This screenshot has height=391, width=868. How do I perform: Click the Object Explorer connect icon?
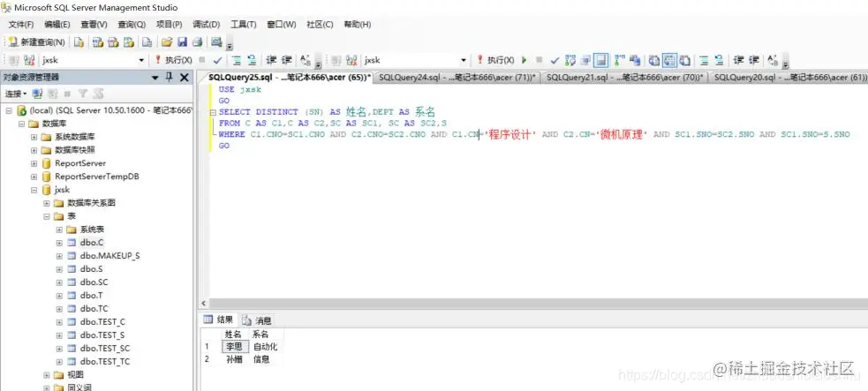pos(37,94)
